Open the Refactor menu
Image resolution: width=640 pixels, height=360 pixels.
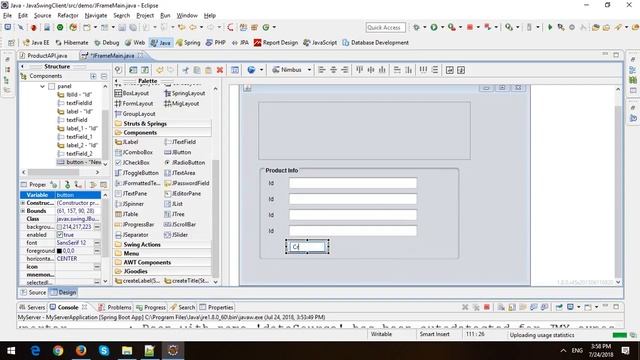click(68, 16)
